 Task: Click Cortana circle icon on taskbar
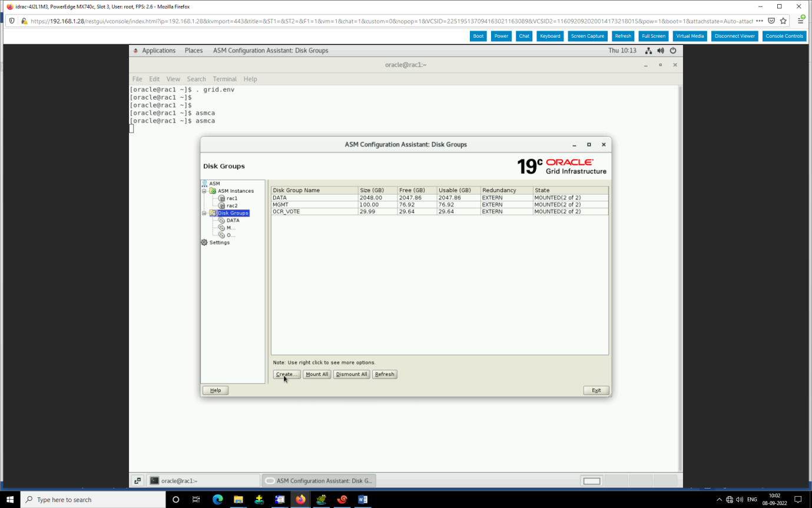coord(175,499)
